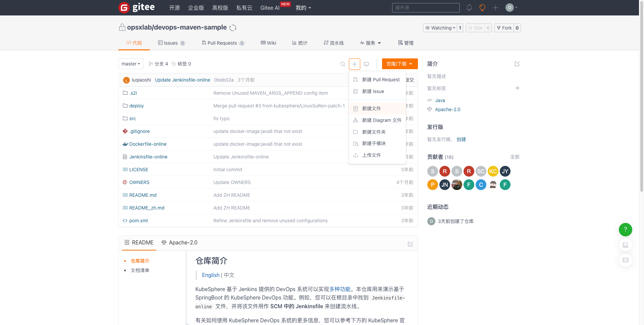This screenshot has height=325, width=644.
Task: Click the search icon in file toolbar
Action: point(343,64)
